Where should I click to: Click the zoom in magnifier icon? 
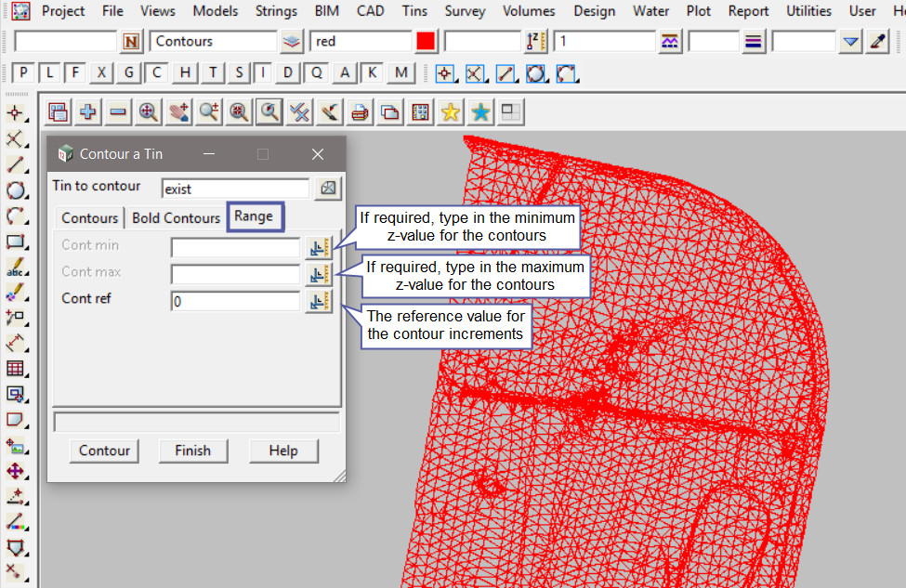[208, 112]
